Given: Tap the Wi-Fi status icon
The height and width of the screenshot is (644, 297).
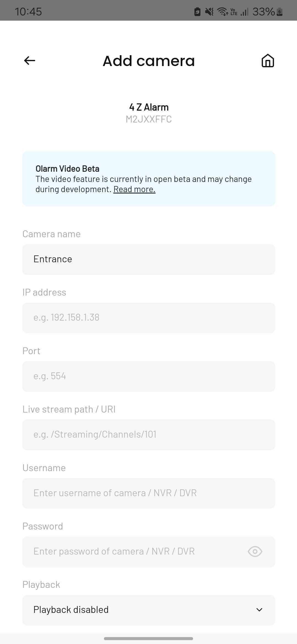Looking at the screenshot, I should (x=222, y=12).
